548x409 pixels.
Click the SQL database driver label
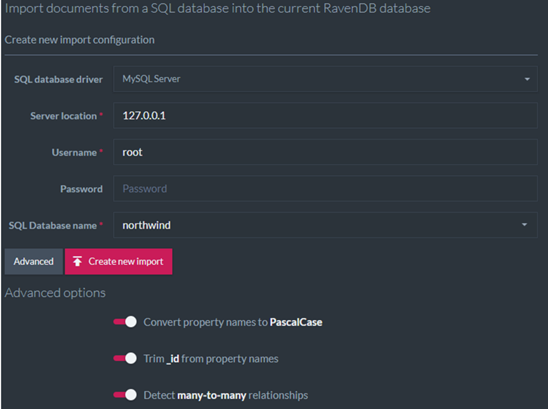58,79
